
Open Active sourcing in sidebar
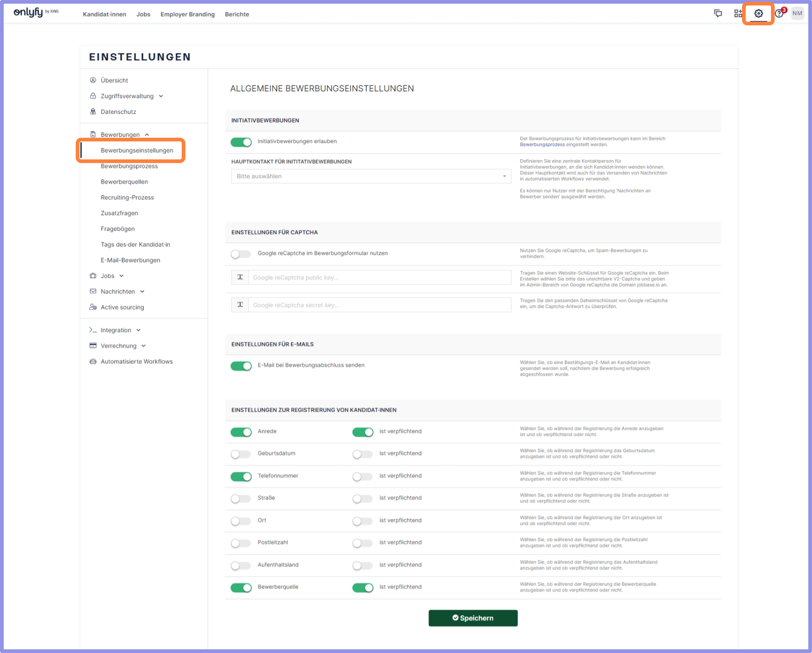[x=122, y=307]
